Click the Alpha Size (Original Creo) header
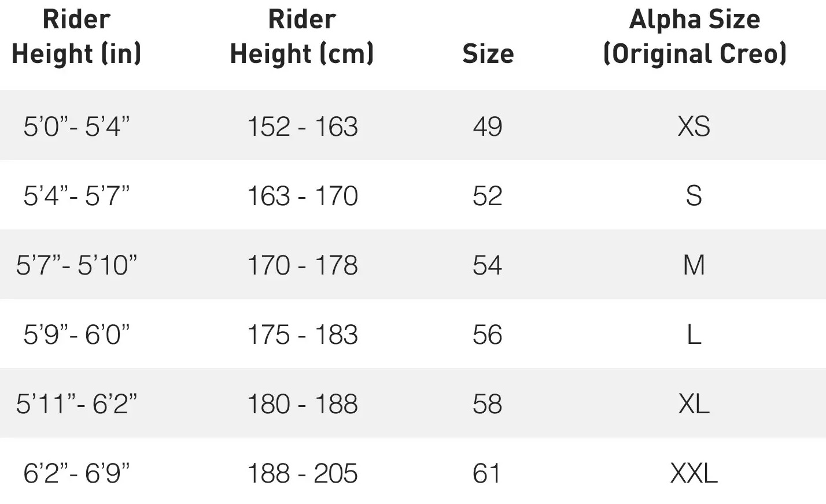The image size is (826, 504). 694,36
